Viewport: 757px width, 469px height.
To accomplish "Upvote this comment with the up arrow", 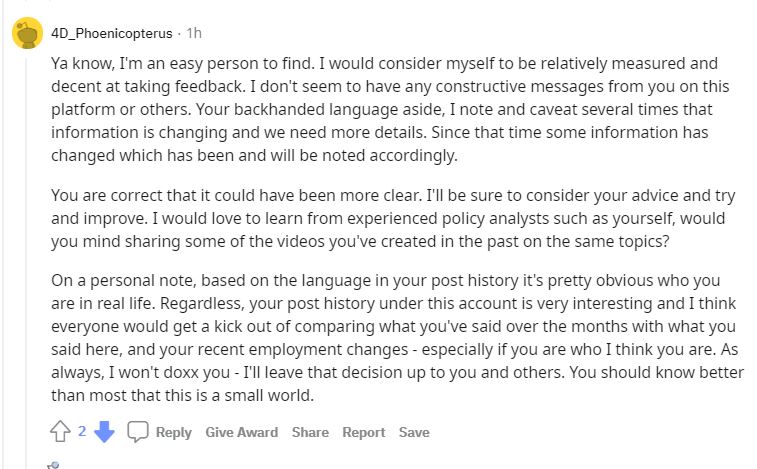I will (x=59, y=432).
